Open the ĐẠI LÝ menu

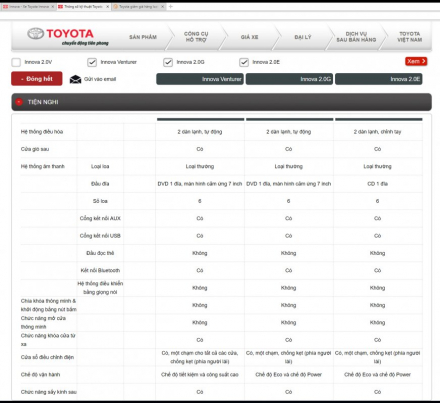(303, 37)
